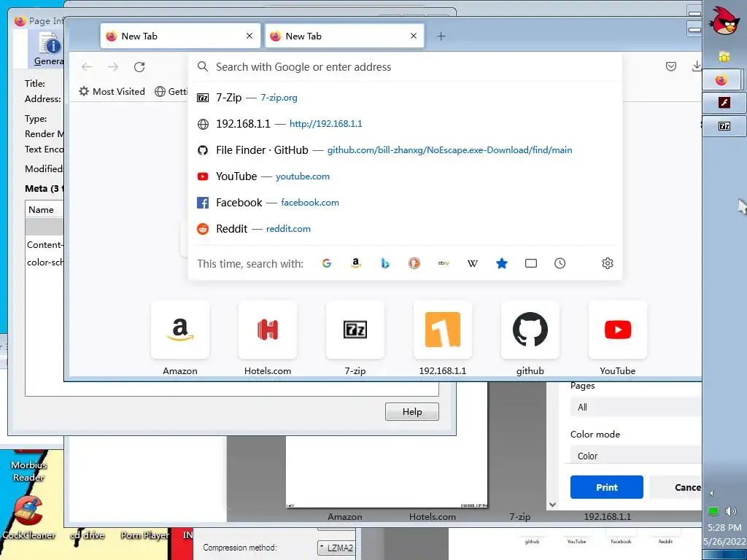Open the Color mode dropdown
Screen dimensions: 747x560
pyautogui.click(x=636, y=456)
